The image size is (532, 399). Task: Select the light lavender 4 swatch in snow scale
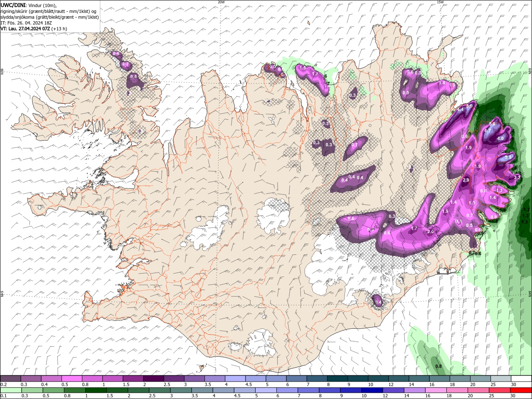235,379
